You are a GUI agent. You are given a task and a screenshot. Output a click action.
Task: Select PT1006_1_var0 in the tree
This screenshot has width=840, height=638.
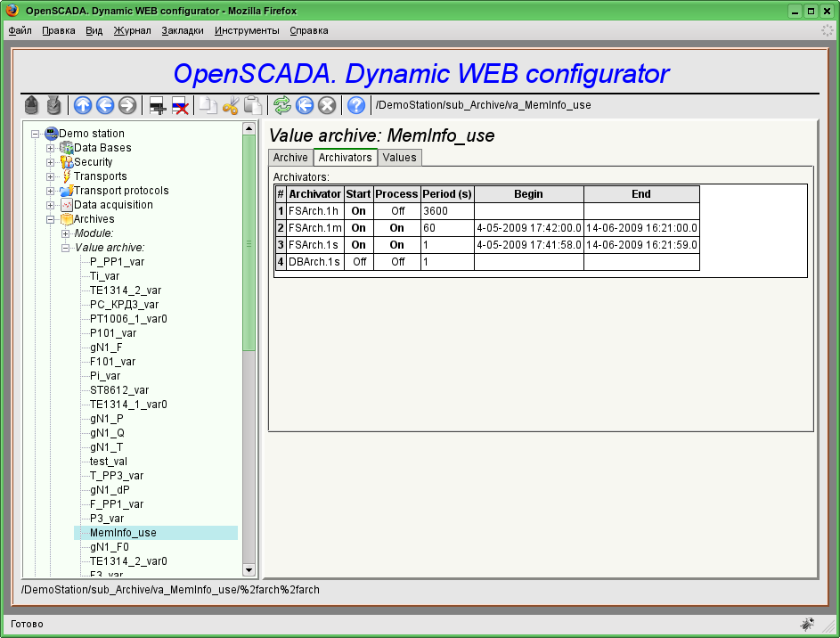(128, 319)
